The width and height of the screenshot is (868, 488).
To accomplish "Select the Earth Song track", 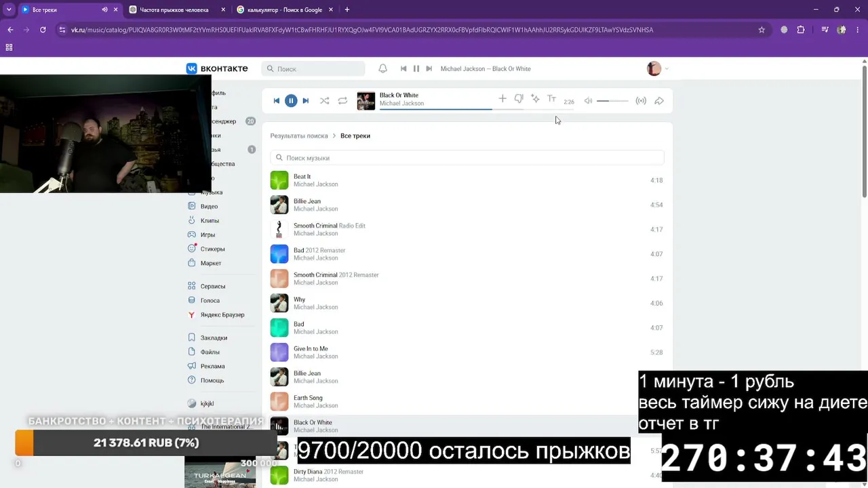I will [467, 401].
